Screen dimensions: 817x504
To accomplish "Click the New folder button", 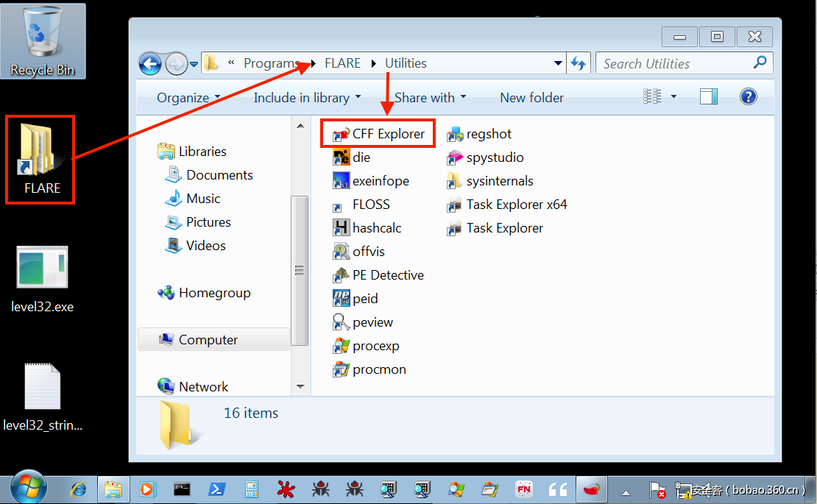I will click(x=531, y=98).
